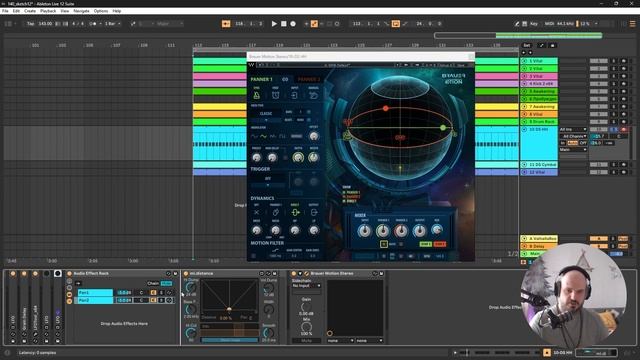640x360 pixels.
Task: Save the mi.distance device preset
Action: pyautogui.click(x=274, y=273)
